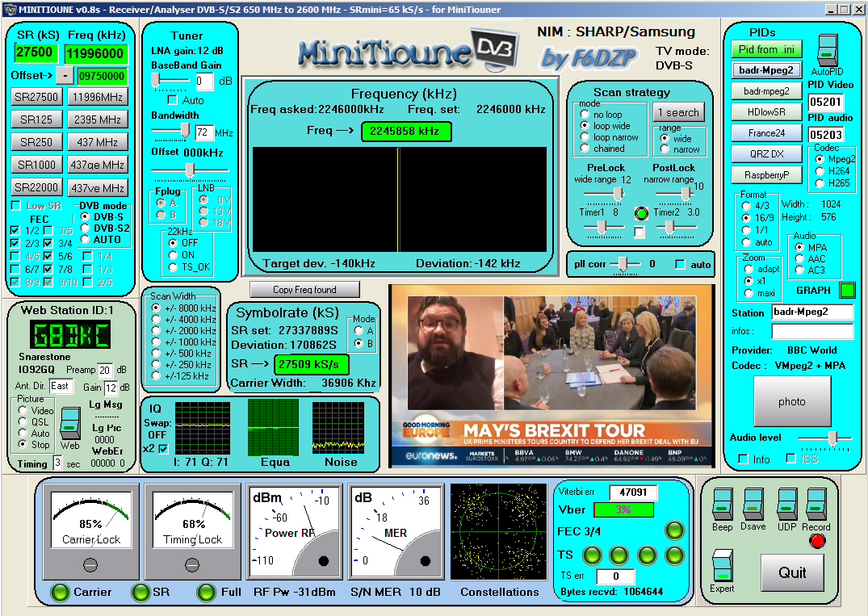Screen dimensions: 868x616
Task: Click the FEC 3/4 green LED
Action: (674, 530)
